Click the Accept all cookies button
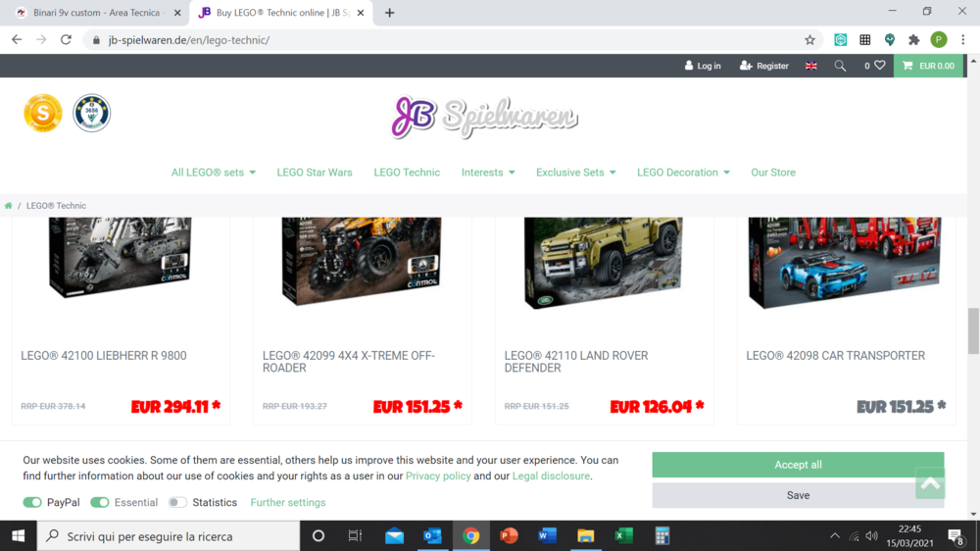Screen dimensions: 980x551 (x=798, y=465)
